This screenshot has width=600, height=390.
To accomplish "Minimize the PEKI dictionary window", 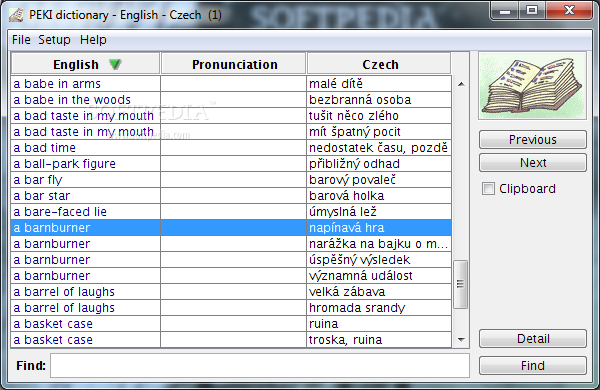I will [505, 10].
